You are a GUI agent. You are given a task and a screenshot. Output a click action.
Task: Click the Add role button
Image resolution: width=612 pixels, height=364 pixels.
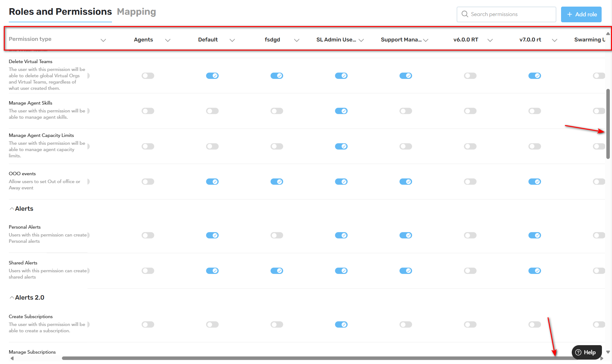[x=581, y=14]
